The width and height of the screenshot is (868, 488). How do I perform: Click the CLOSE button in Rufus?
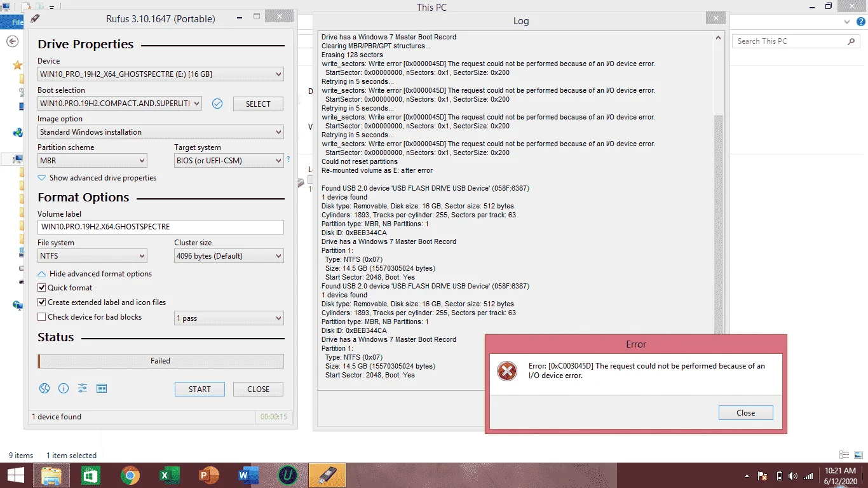pos(258,389)
